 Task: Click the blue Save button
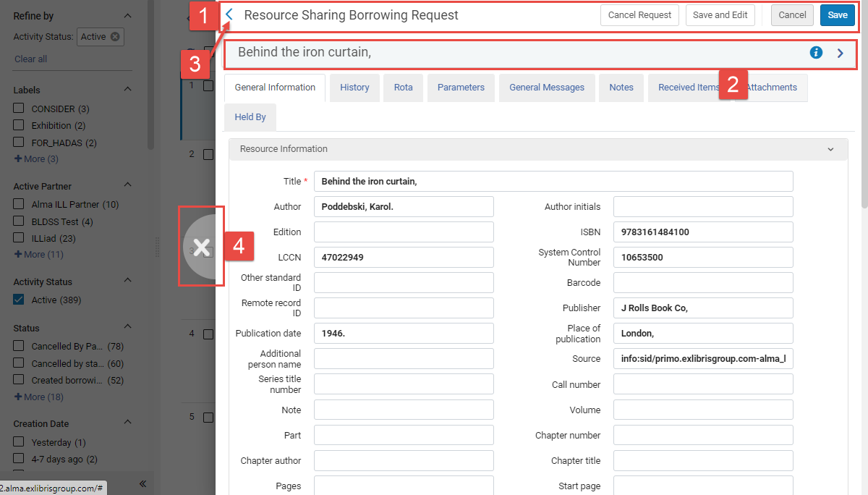point(838,15)
